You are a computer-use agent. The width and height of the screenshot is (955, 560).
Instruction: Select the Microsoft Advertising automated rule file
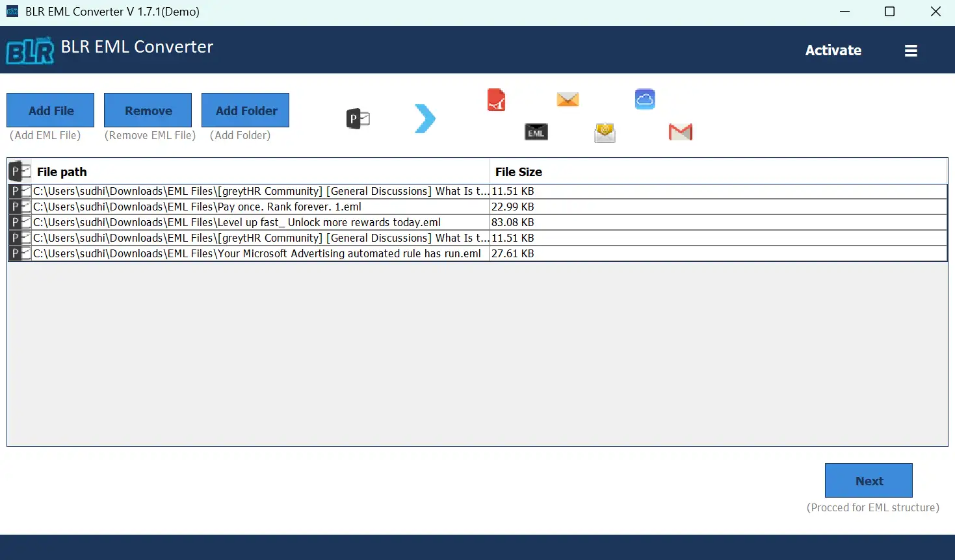(257, 253)
